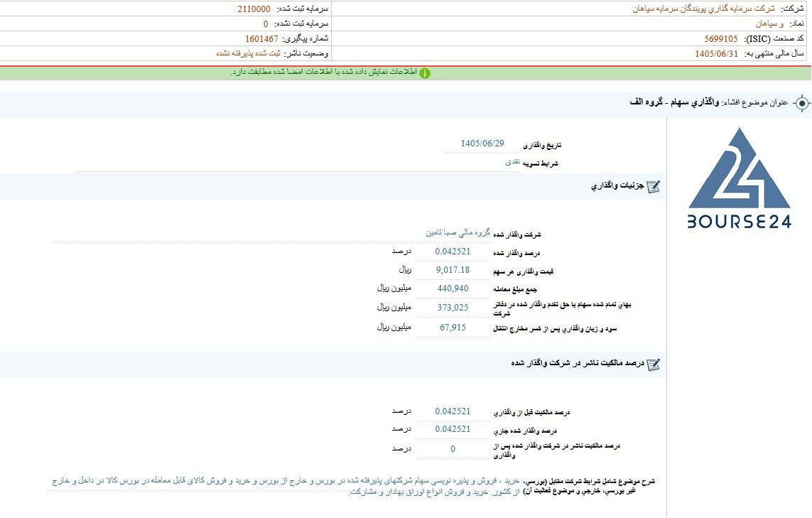Select the درصد واگذار شده جاري value 0.042521

(453, 429)
